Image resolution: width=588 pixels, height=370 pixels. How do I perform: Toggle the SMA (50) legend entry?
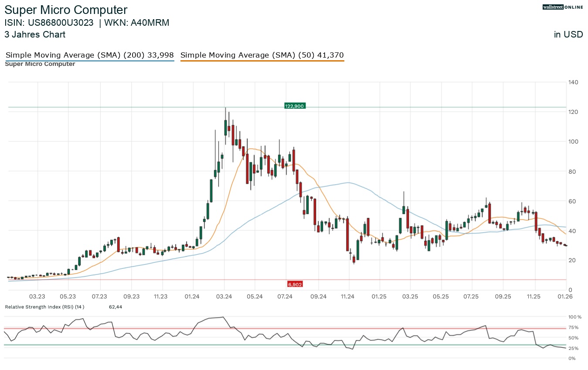262,55
